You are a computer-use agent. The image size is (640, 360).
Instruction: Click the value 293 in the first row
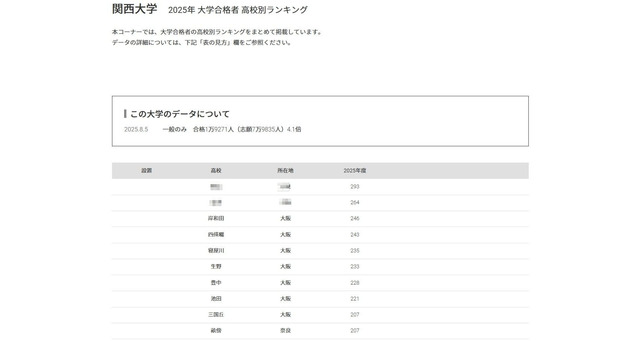point(355,187)
